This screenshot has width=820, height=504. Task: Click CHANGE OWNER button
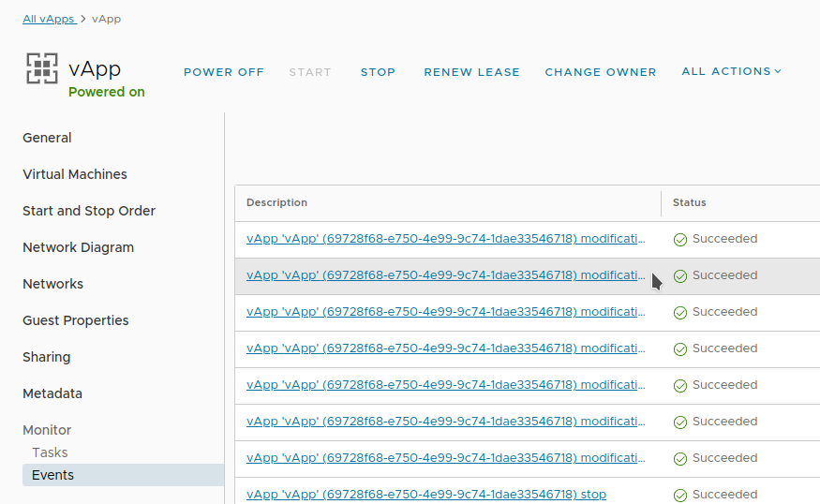coord(601,72)
